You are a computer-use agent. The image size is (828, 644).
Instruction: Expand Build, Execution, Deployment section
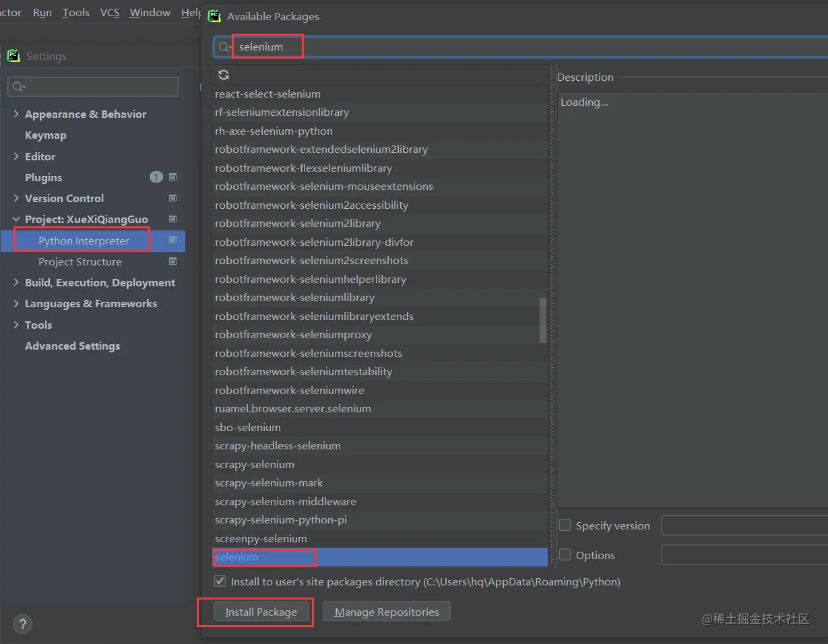[x=16, y=282]
